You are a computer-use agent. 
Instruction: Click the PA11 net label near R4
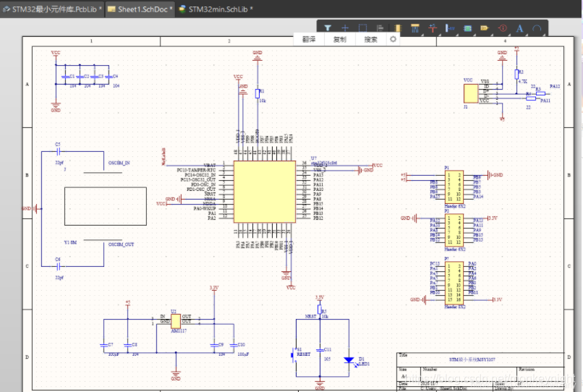pyautogui.click(x=545, y=101)
